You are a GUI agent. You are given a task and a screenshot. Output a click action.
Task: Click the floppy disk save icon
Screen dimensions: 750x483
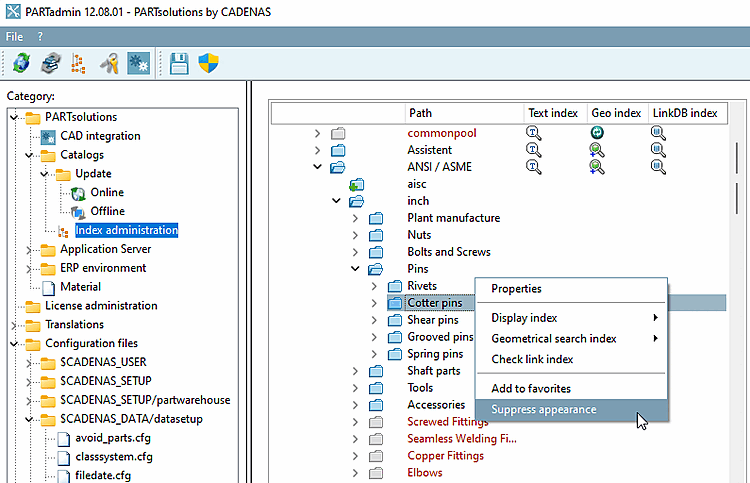pyautogui.click(x=179, y=63)
